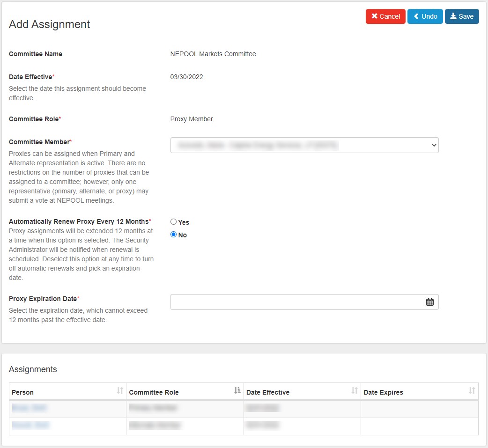Select Yes for automatic proxy renewal
Screen dimensions: 488x448
point(173,221)
